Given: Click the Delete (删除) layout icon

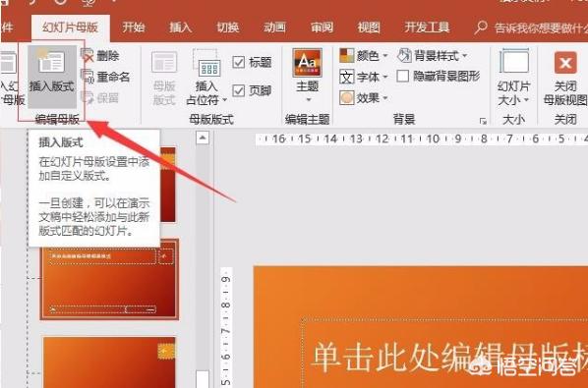Looking at the screenshot, I should click(88, 56).
